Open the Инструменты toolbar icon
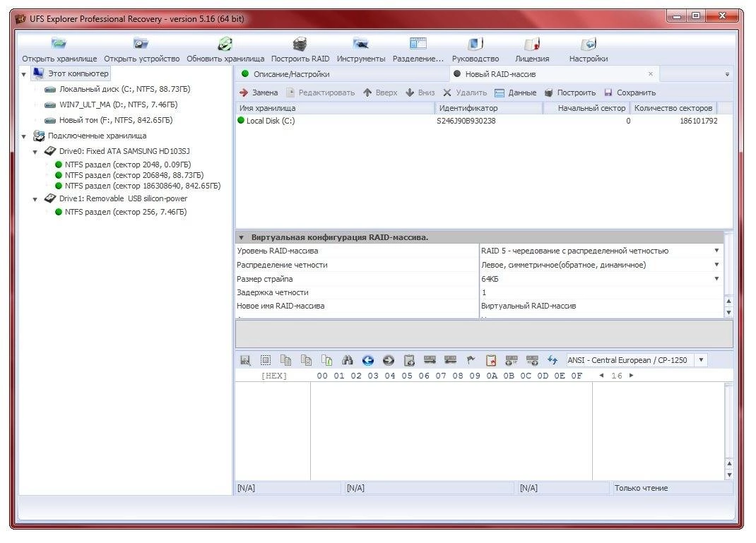 (360, 43)
